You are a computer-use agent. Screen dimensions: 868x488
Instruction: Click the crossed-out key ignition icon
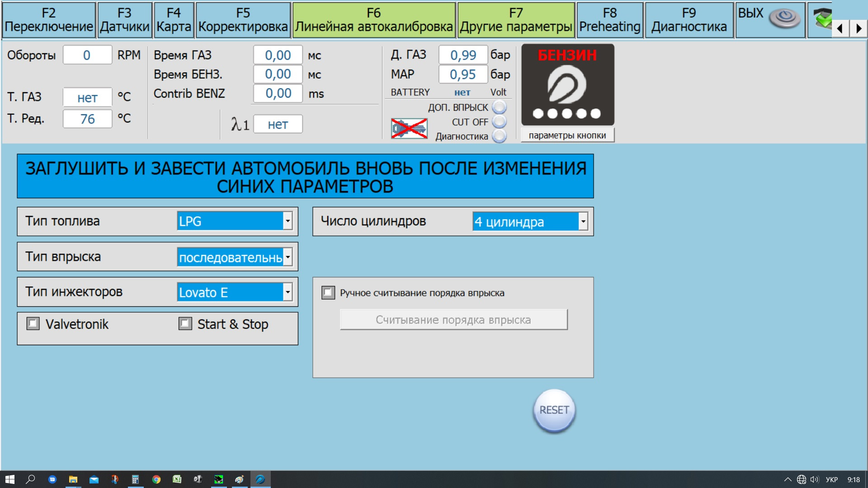point(409,129)
